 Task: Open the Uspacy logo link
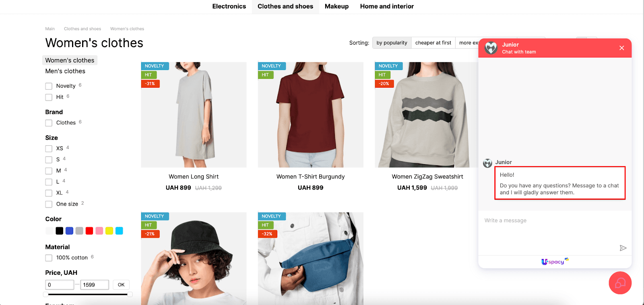point(555,262)
